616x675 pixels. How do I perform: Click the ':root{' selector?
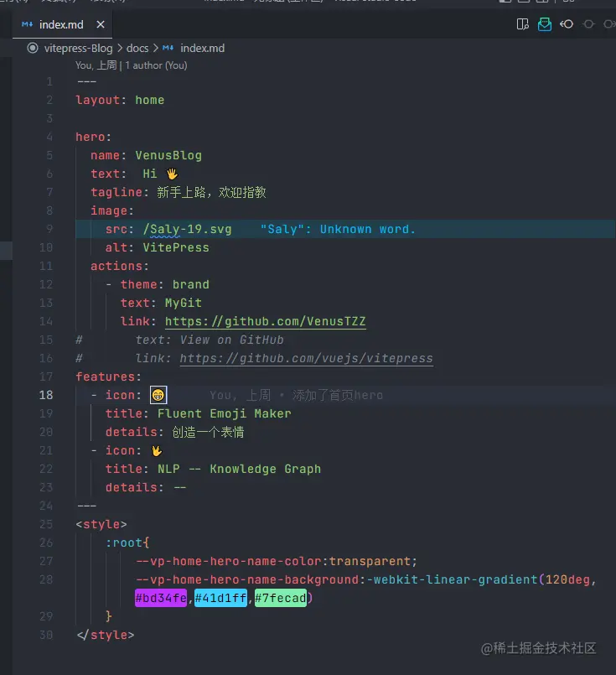(127, 543)
